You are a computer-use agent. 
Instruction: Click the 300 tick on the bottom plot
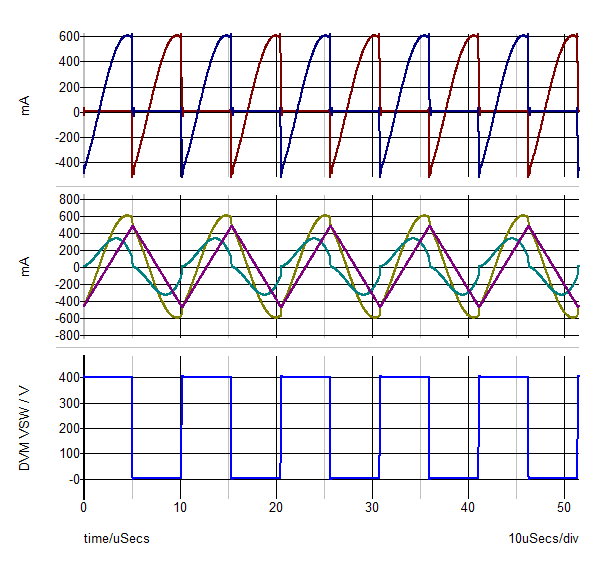(65, 403)
